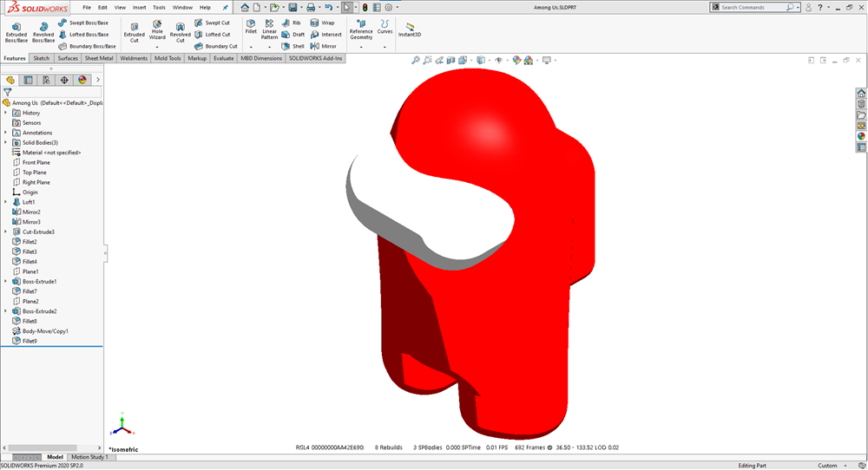The height and width of the screenshot is (470, 868).
Task: Open the Curves tool
Action: 385,27
